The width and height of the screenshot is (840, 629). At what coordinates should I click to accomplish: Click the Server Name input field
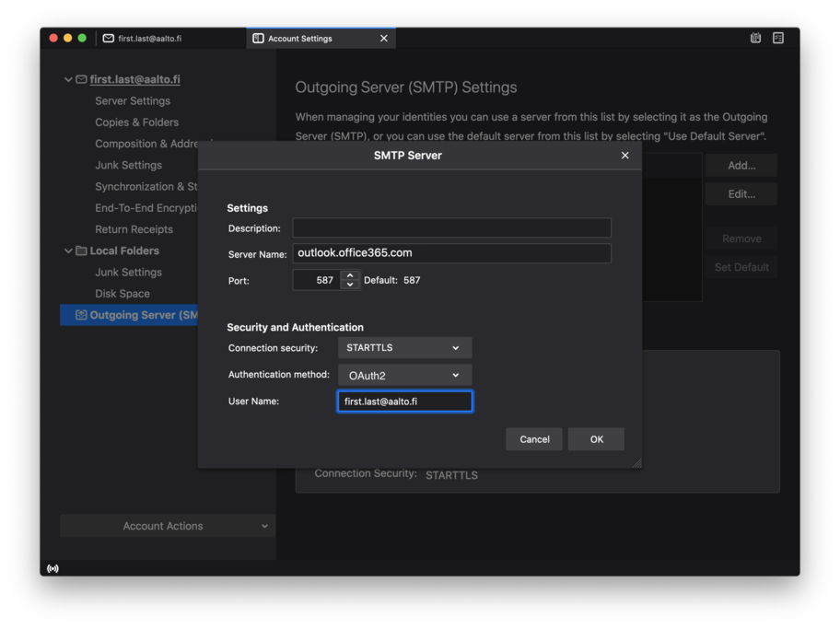click(x=451, y=253)
